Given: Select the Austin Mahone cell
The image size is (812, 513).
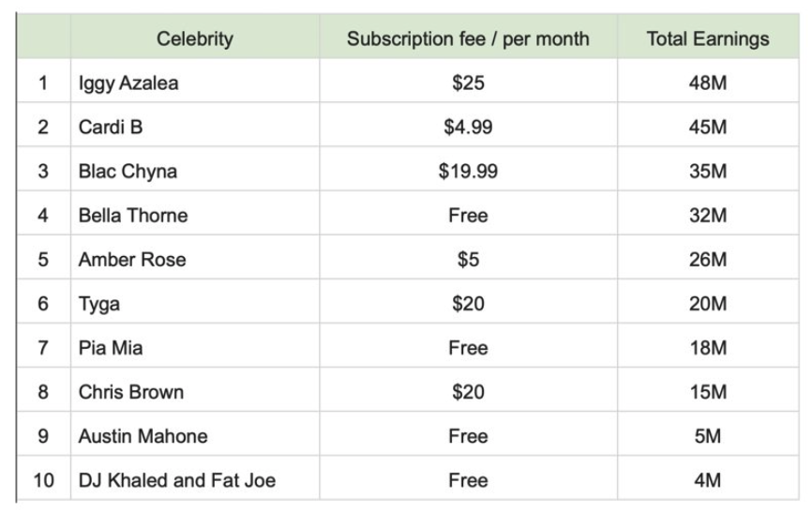Looking at the screenshot, I should [143, 436].
